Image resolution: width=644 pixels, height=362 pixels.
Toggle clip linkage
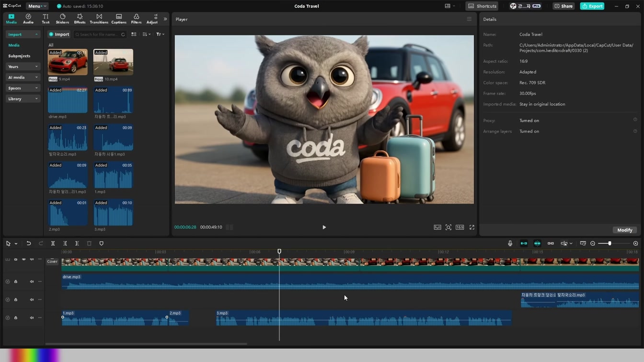point(551,244)
